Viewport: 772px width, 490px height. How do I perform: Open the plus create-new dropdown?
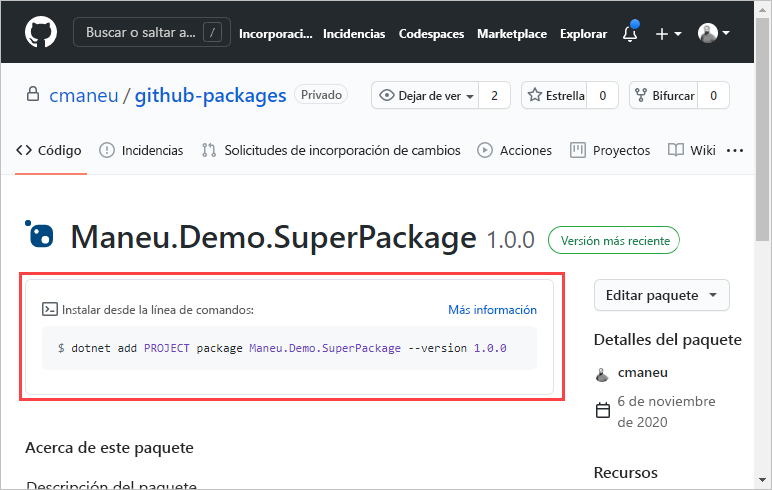(x=668, y=33)
